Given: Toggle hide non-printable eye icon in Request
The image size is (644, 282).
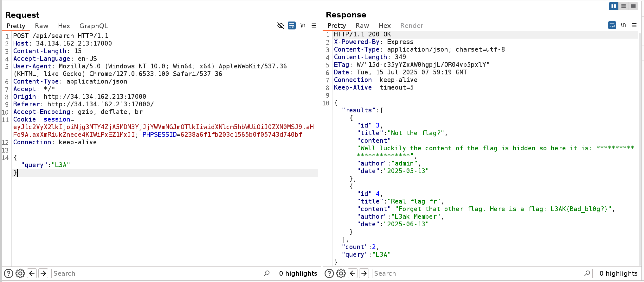Looking at the screenshot, I should coord(280,26).
